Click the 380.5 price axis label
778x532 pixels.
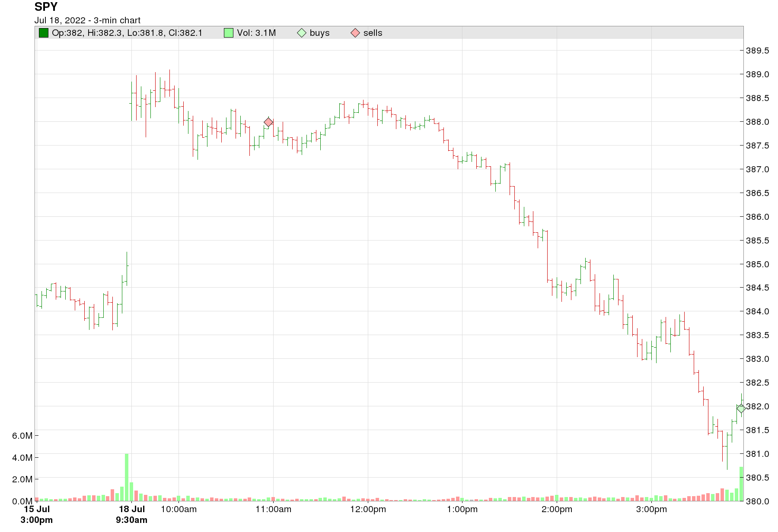click(x=758, y=478)
